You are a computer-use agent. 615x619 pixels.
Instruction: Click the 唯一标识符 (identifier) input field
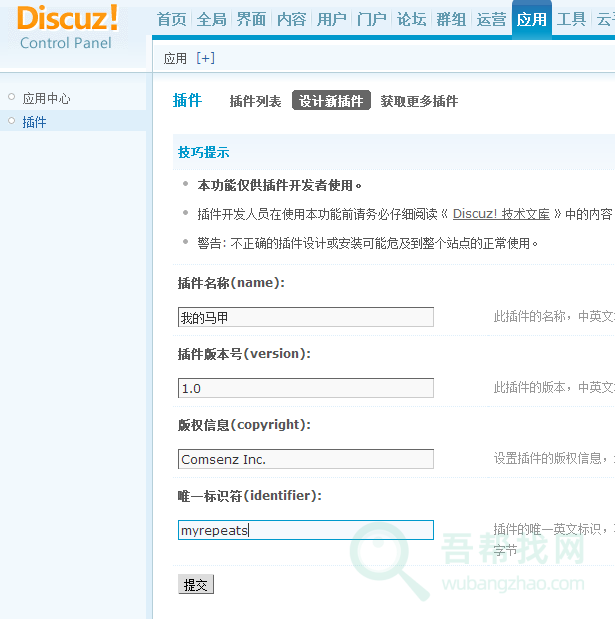[305, 530]
